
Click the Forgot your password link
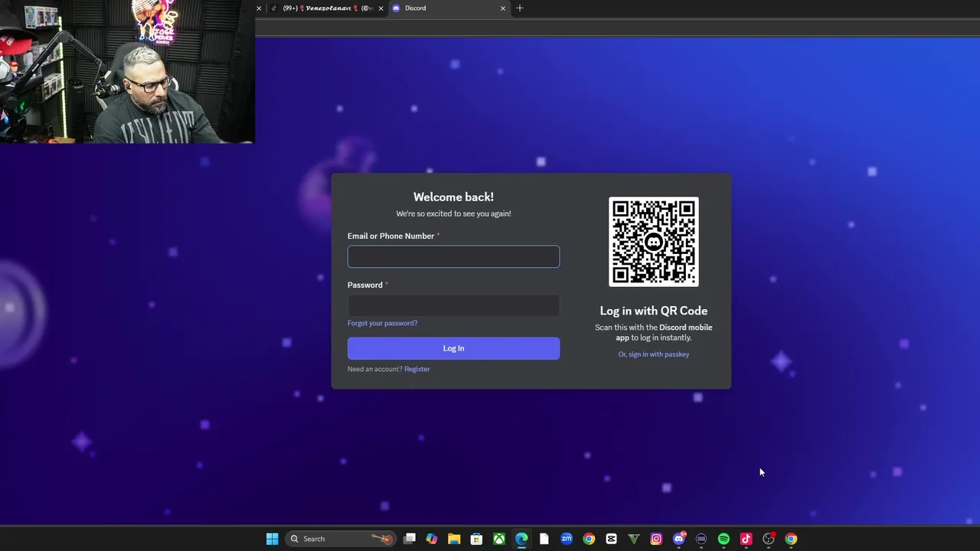tap(382, 323)
